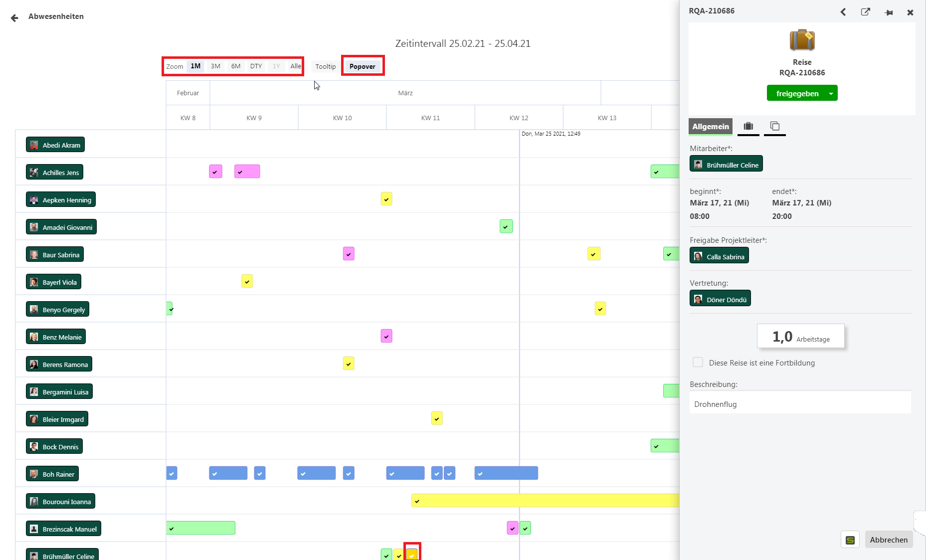Click the green S application icon
Screen dimensions: 926x560
[x=850, y=540]
